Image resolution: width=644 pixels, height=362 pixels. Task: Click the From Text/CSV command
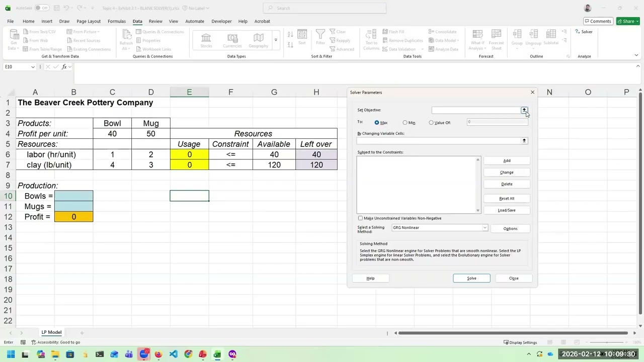39,32
